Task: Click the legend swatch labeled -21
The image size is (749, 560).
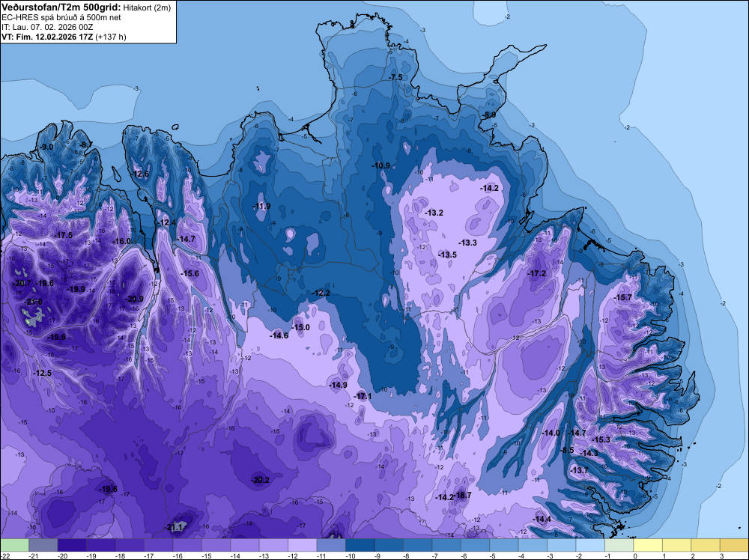Action: [43, 545]
